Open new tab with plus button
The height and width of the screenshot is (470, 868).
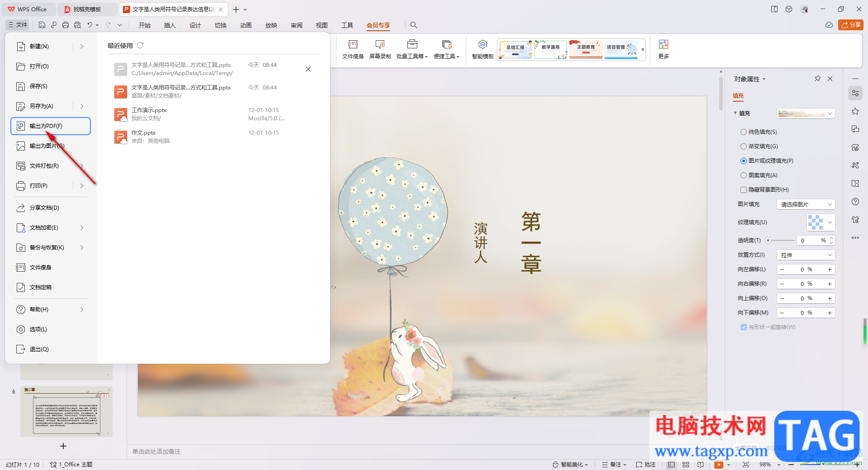click(x=236, y=9)
